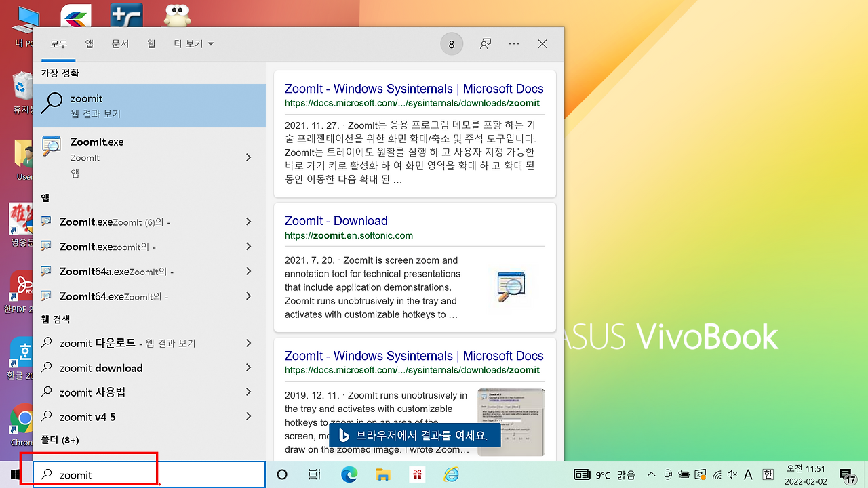Viewport: 868px width, 488px height.
Task: Select 'zoomit 사용법' web suggestion
Action: coord(133,392)
